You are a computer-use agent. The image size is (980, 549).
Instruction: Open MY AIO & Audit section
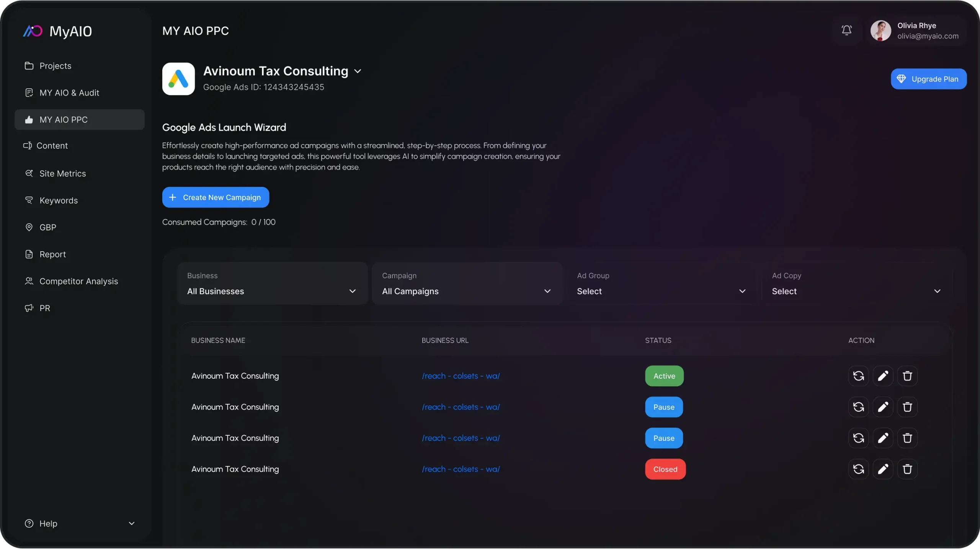pos(80,93)
